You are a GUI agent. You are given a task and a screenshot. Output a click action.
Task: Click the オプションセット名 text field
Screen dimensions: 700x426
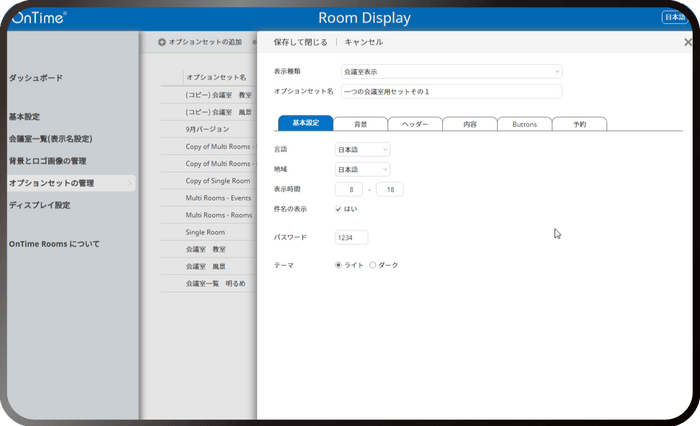tap(451, 92)
